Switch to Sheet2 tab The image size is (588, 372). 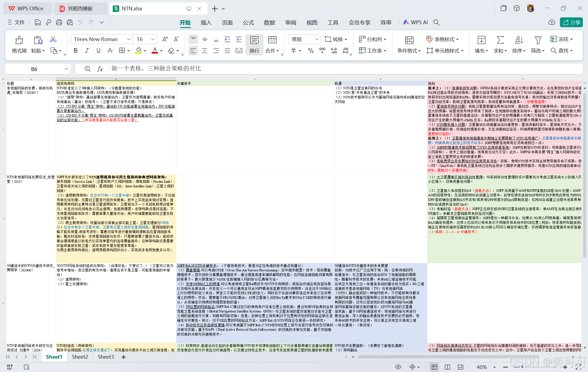tap(80, 357)
